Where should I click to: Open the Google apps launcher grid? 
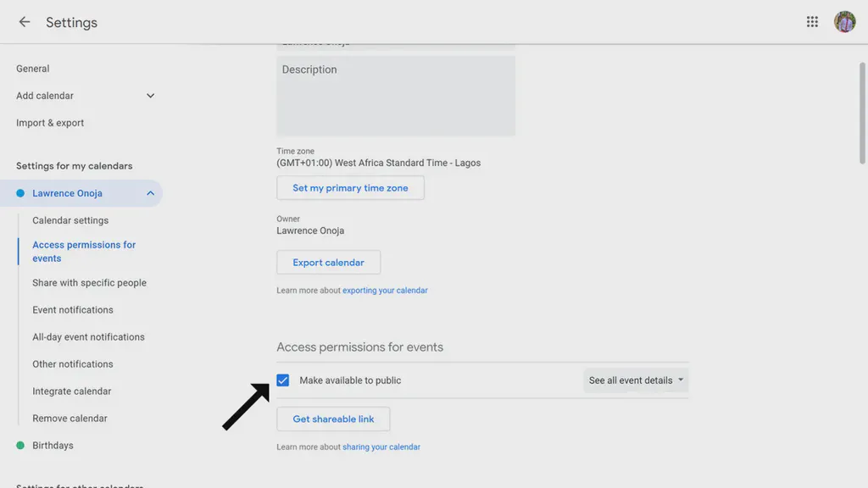(811, 21)
